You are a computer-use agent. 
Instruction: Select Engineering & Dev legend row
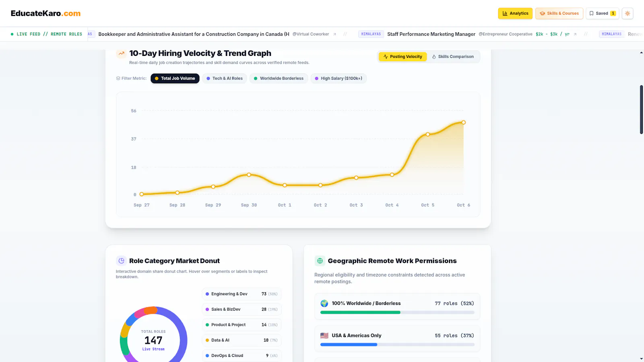point(242,294)
